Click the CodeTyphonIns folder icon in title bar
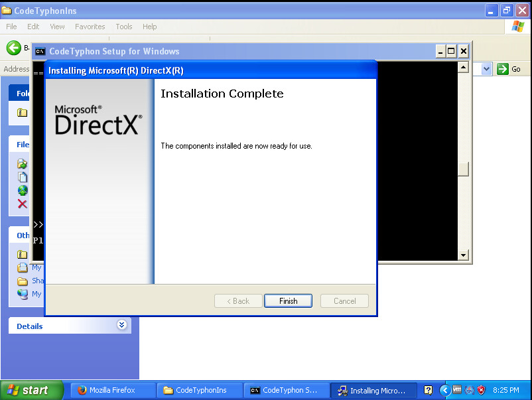The image size is (532, 400). (x=7, y=11)
